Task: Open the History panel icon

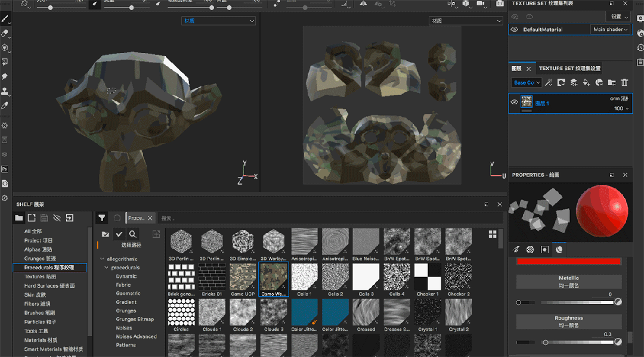Action: click(640, 48)
